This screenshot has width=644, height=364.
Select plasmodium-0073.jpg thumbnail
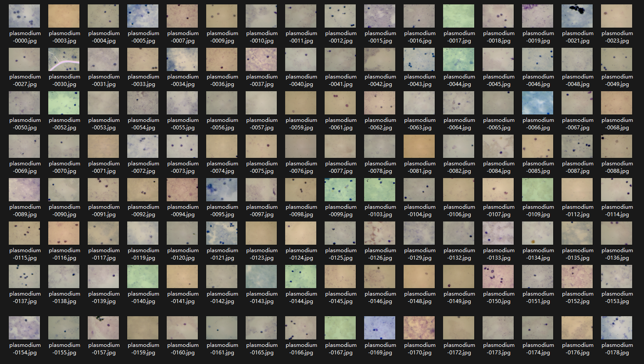coord(182,146)
